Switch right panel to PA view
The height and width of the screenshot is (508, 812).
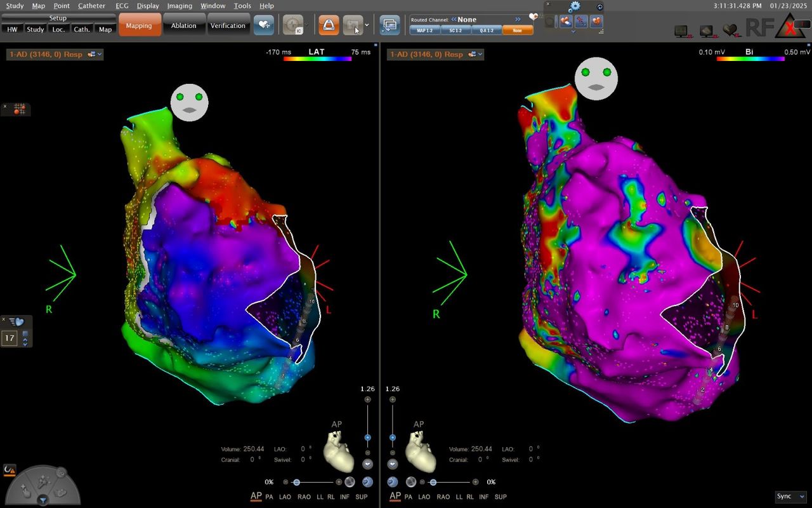pos(409,497)
